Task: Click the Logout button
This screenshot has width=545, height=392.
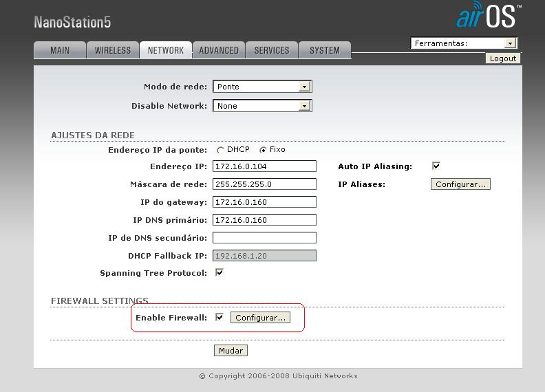Action: 502,58
